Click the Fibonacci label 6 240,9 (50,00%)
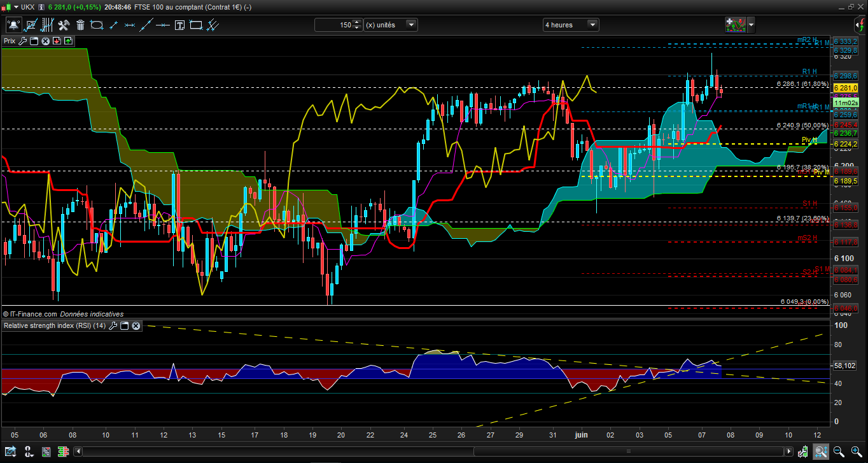The height and width of the screenshot is (463, 868). pos(803,125)
